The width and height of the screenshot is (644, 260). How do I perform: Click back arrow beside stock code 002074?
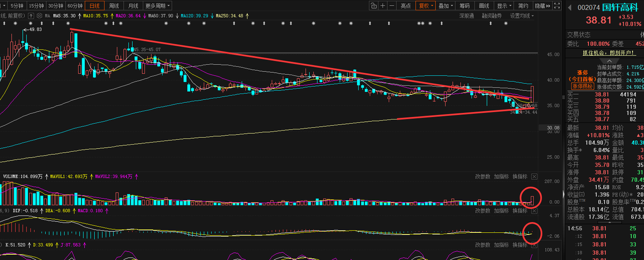point(570,7)
